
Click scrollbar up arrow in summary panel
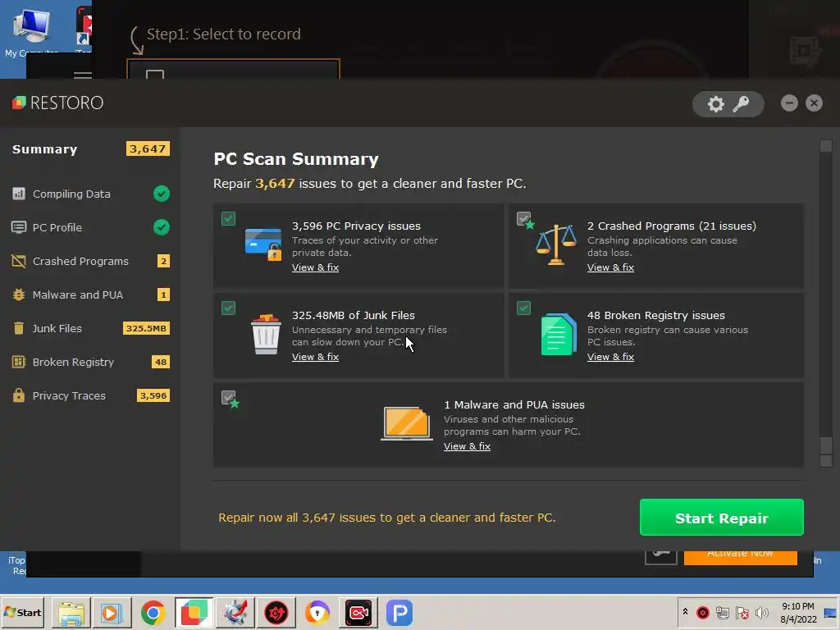click(x=825, y=146)
